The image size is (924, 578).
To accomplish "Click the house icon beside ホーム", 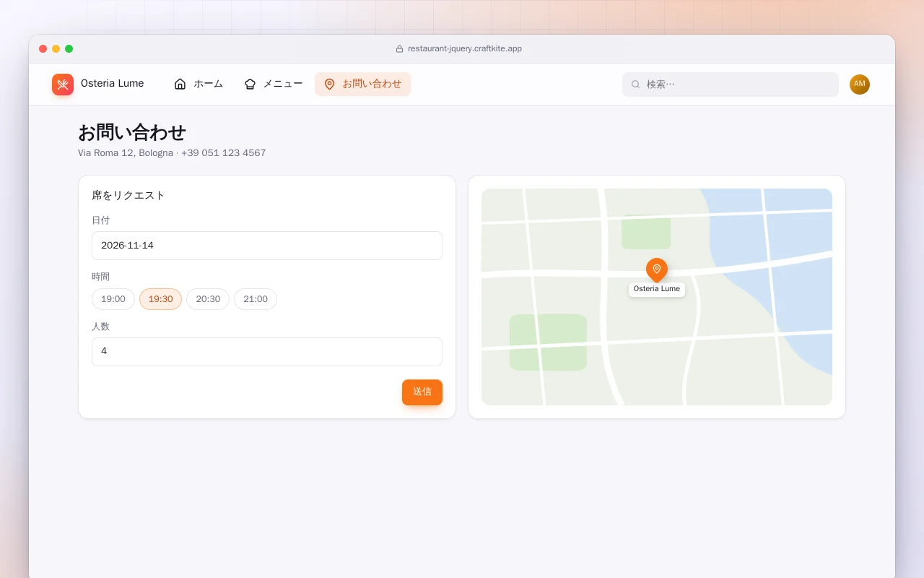I will click(180, 84).
